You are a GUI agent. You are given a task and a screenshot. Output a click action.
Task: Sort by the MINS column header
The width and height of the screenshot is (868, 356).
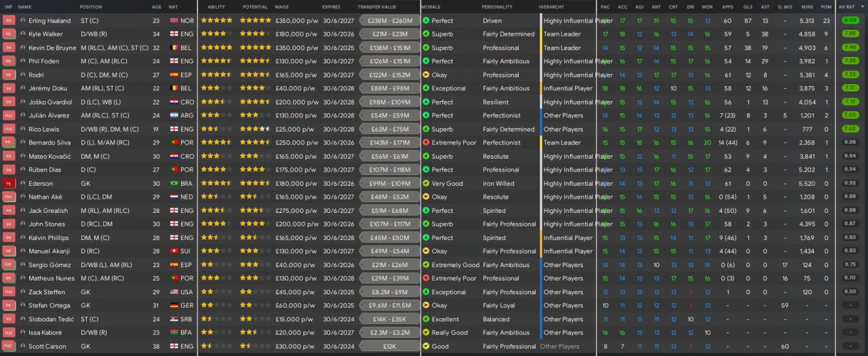click(x=806, y=6)
